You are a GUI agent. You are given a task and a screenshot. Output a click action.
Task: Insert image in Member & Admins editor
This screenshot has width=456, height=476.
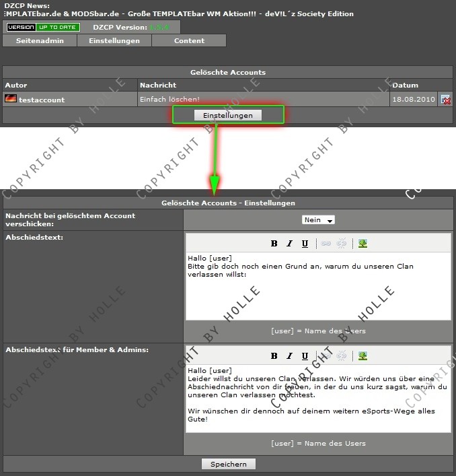tap(363, 356)
